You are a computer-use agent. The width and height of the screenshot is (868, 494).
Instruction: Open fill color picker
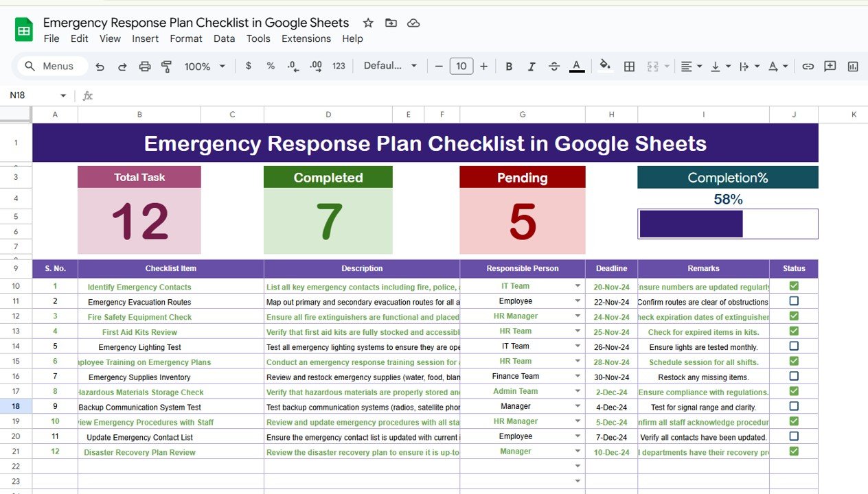coord(605,65)
